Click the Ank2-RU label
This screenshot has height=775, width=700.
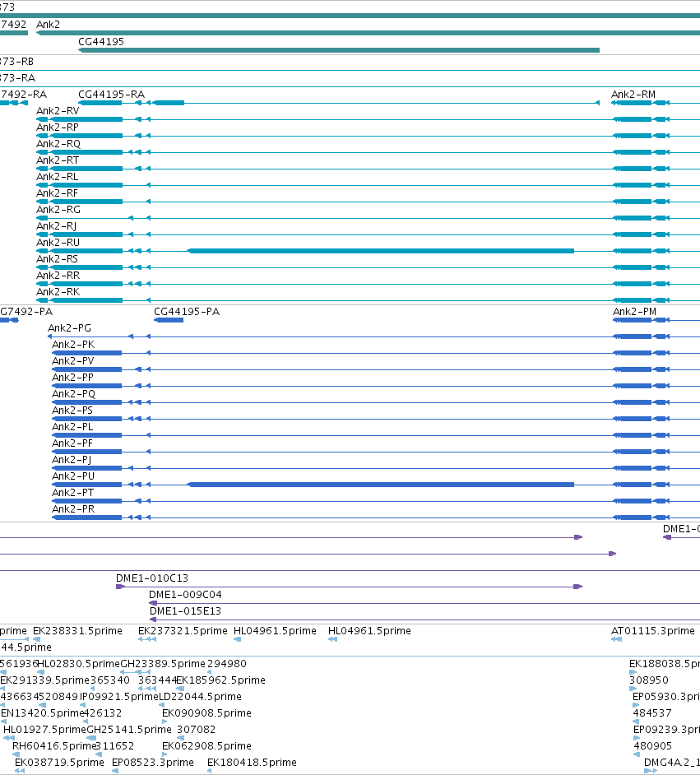click(58, 242)
